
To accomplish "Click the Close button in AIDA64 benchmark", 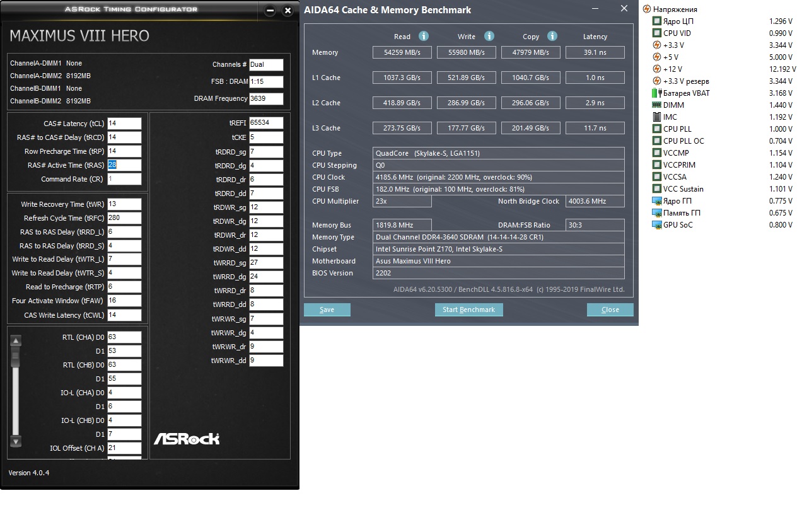I will click(x=610, y=309).
